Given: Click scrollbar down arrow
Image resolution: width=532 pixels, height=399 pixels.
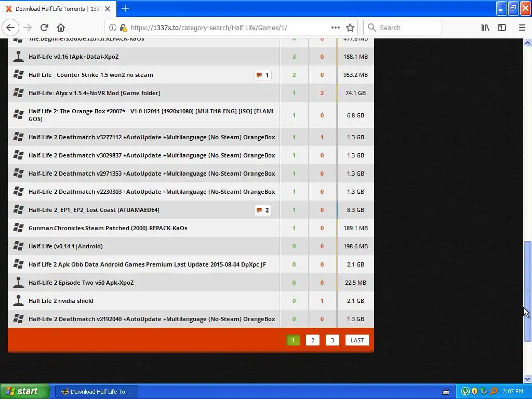Looking at the screenshot, I should click(527, 379).
